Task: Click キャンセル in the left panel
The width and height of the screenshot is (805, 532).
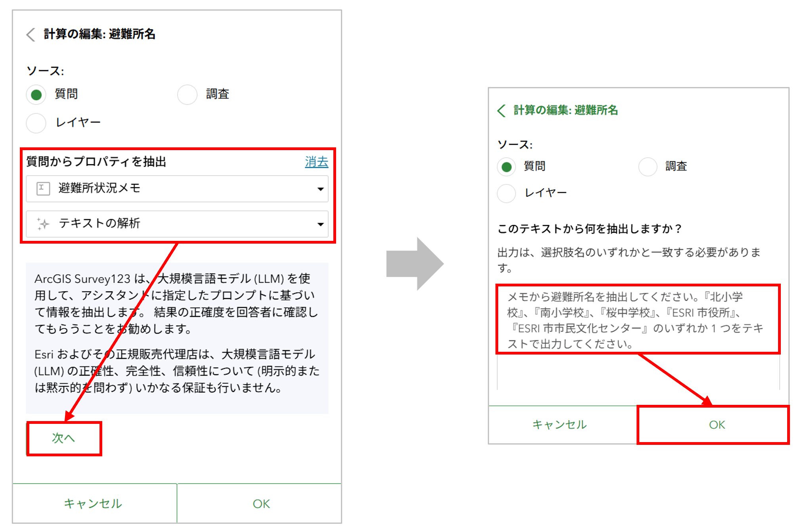Action: coord(93,503)
